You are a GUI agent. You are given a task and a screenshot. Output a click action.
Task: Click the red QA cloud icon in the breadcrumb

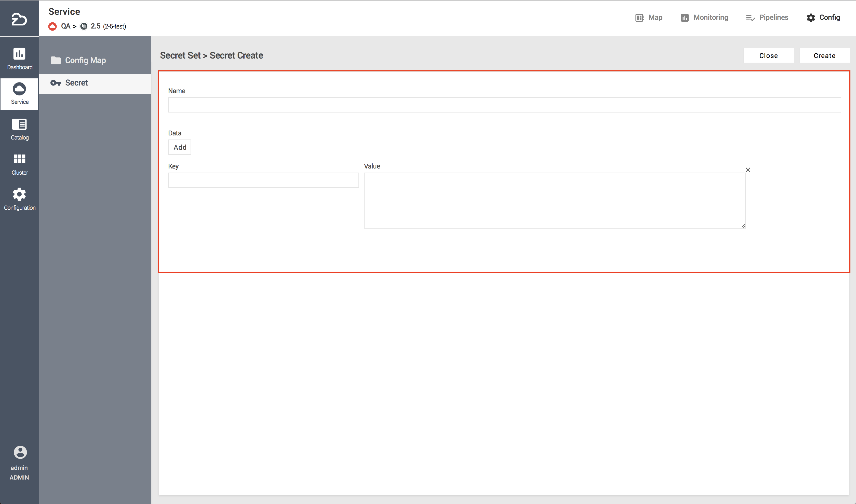[52, 26]
